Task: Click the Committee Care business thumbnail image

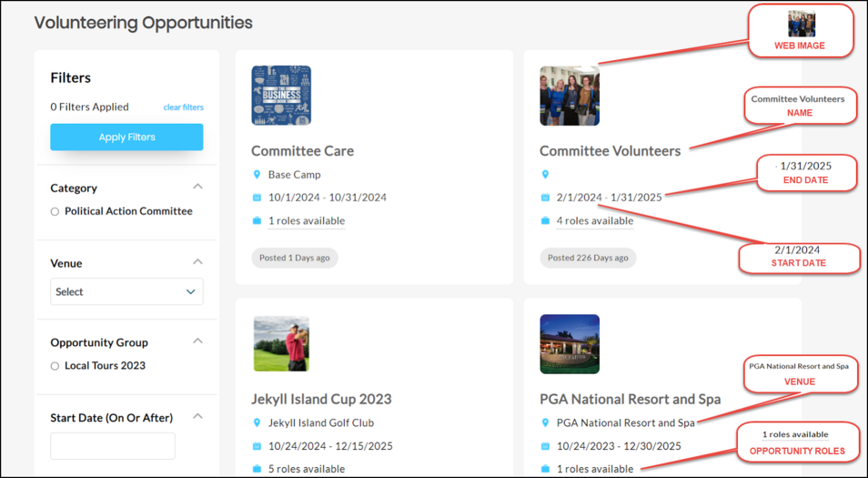Action: coord(281,96)
